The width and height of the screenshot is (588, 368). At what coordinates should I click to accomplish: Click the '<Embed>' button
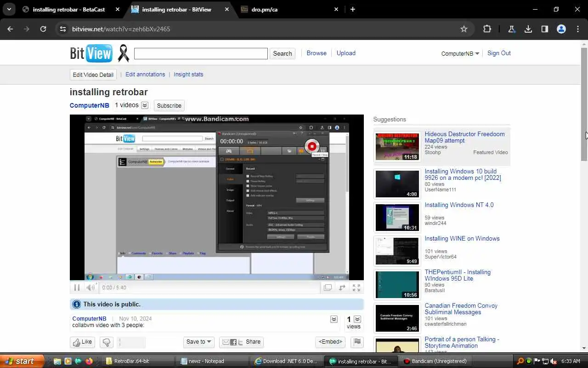(331, 342)
